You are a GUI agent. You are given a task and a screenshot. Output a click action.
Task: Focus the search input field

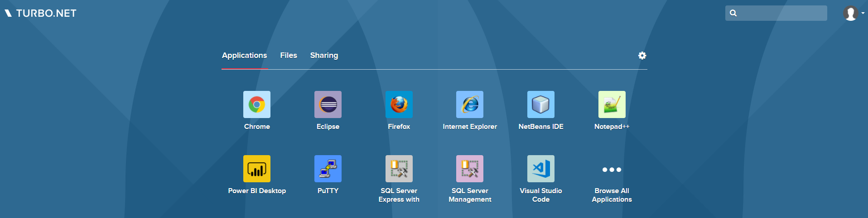pos(776,13)
